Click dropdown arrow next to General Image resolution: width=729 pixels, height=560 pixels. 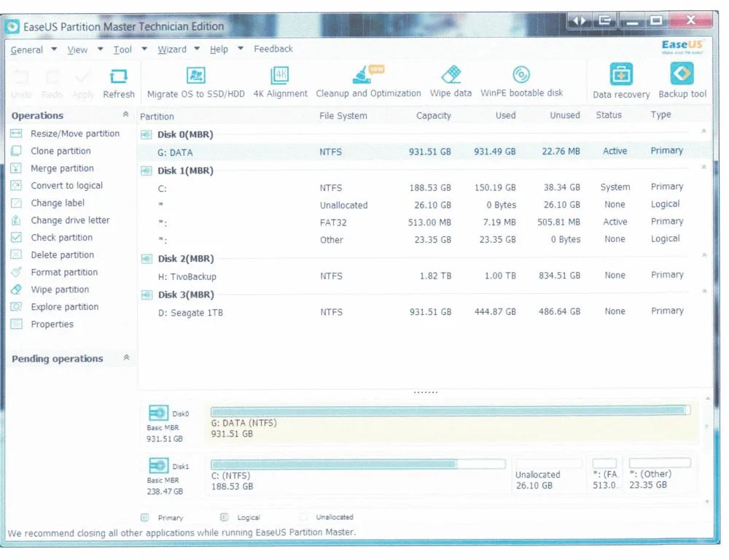click(x=54, y=49)
